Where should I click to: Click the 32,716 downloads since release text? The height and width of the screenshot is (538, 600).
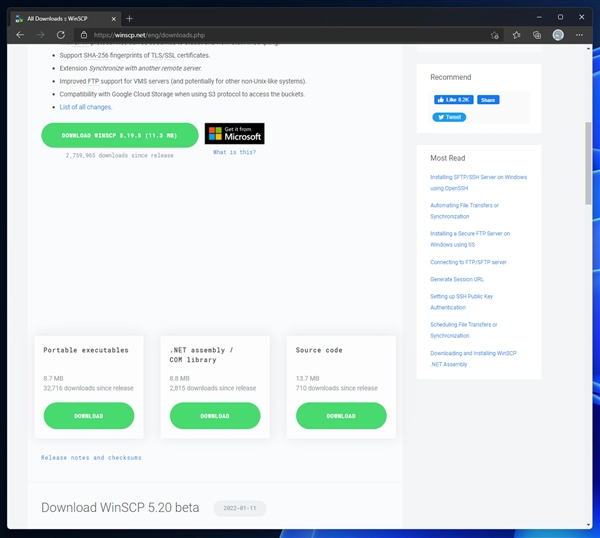(88, 388)
